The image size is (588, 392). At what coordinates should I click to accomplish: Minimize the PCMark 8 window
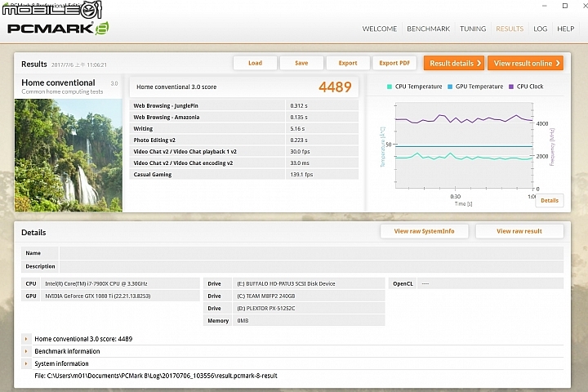545,6
